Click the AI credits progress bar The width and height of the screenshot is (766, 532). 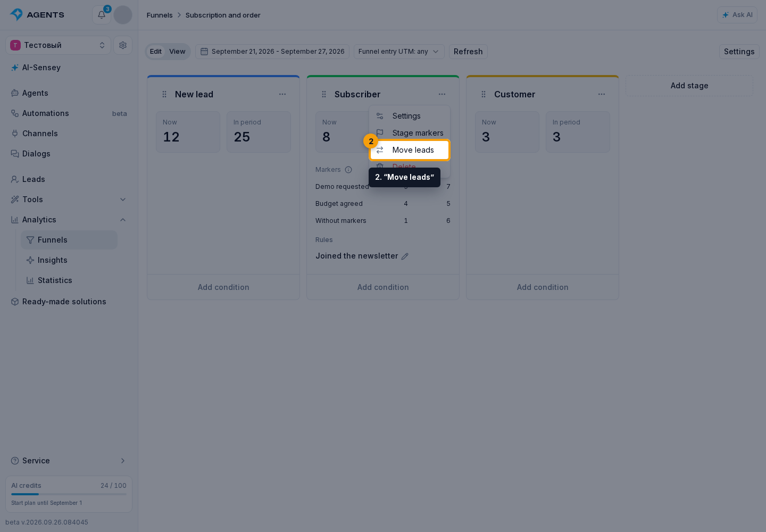(69, 494)
